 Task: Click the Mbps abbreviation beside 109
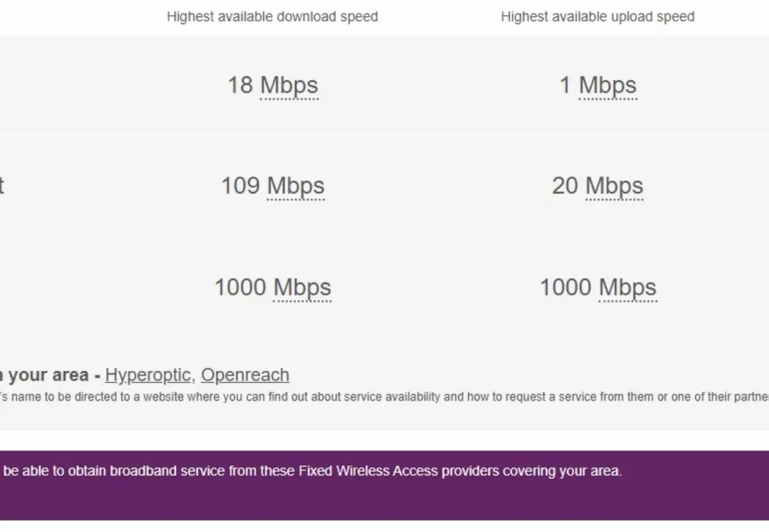coord(296,185)
